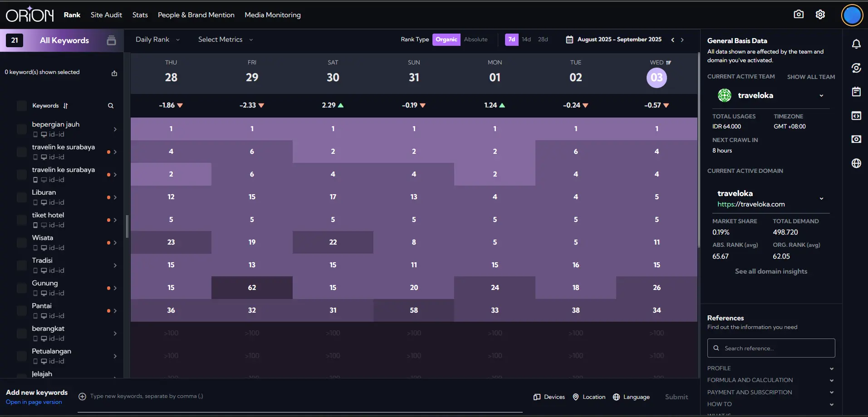Open the notifications bell icon

point(856,44)
